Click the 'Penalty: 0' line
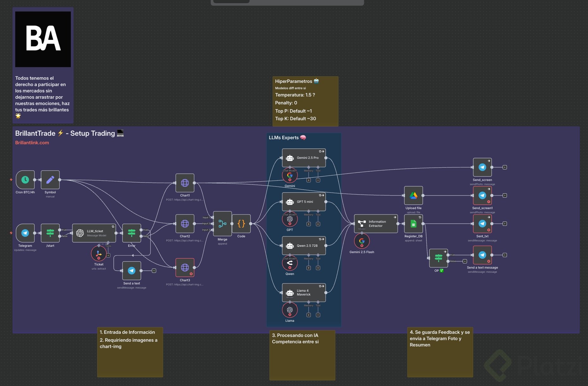The height and width of the screenshot is (386, 588). point(286,103)
